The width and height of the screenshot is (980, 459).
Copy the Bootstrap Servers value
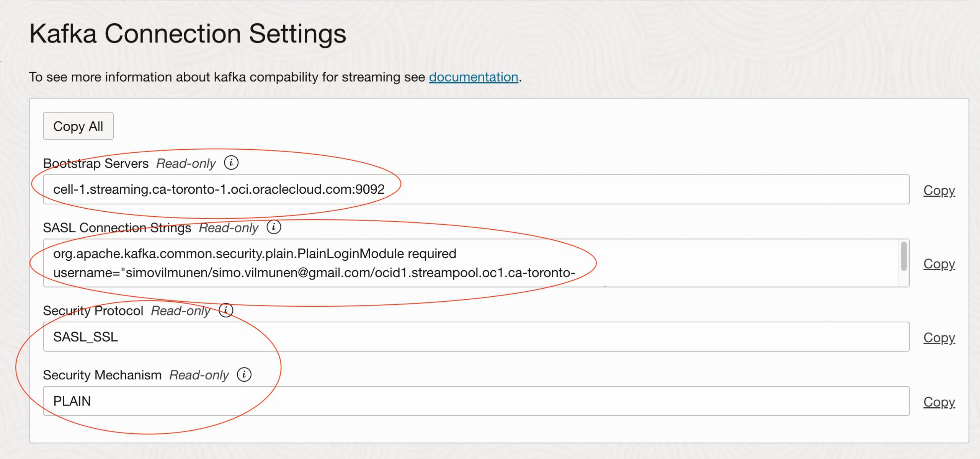point(939,190)
